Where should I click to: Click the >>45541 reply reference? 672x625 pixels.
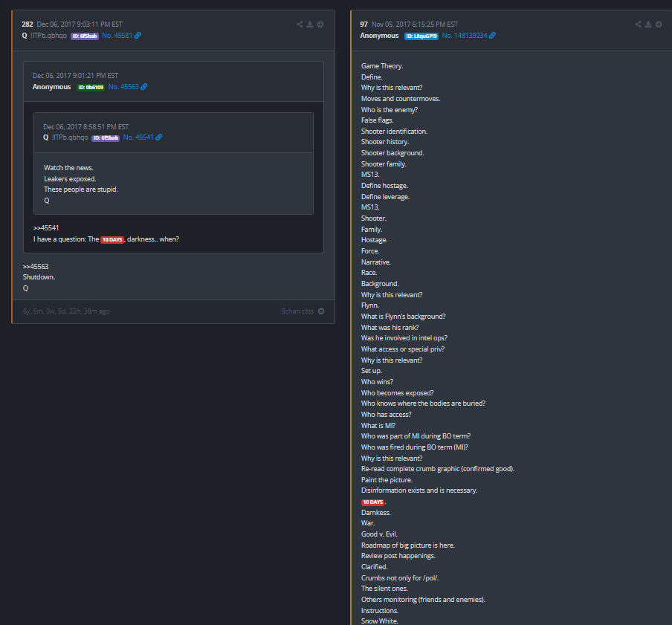(x=46, y=228)
